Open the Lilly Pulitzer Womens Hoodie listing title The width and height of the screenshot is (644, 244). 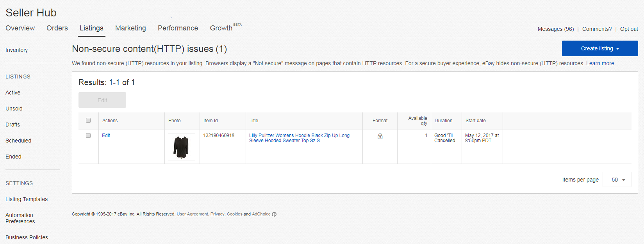[x=299, y=138]
